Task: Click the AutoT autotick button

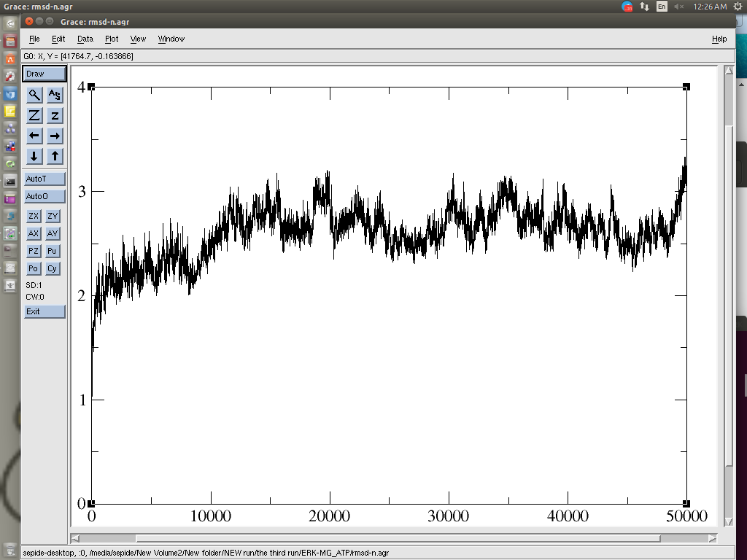Action: coord(44,179)
